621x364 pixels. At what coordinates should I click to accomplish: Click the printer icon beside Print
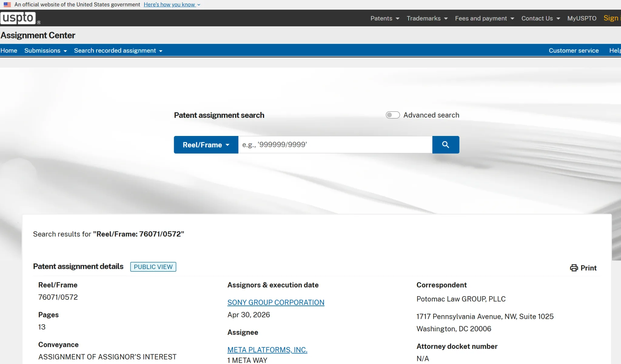point(574,268)
